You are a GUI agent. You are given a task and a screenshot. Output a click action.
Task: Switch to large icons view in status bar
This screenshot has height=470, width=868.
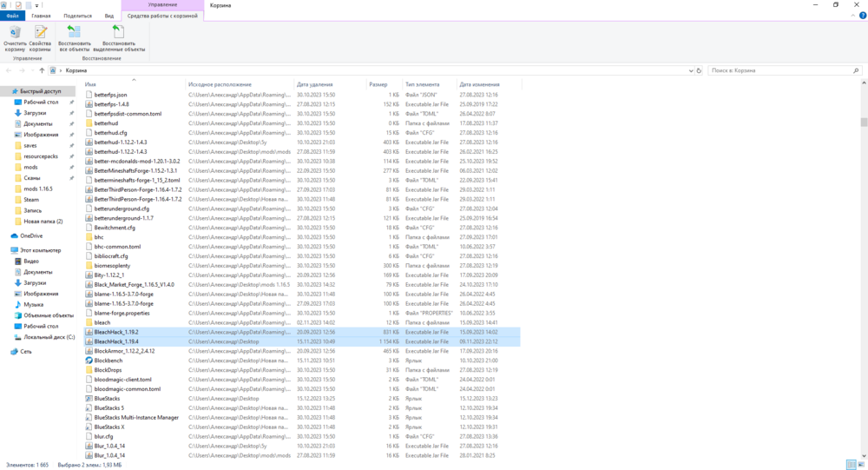861,465
